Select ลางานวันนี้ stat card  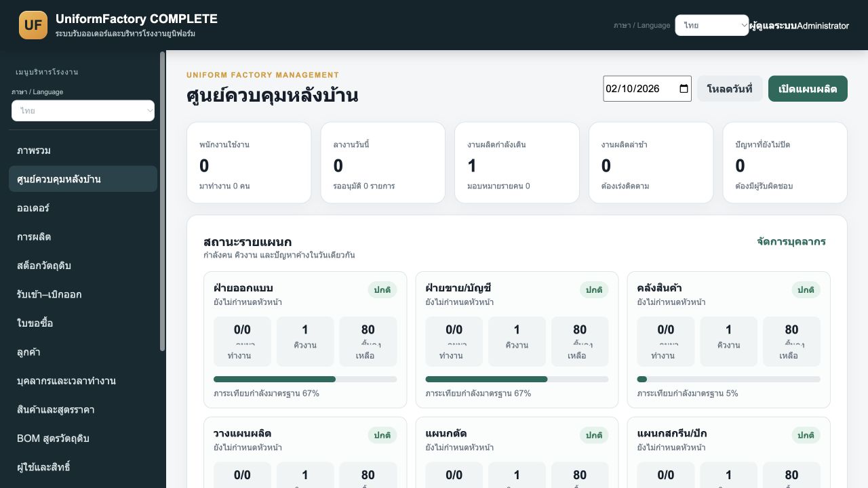(x=382, y=163)
